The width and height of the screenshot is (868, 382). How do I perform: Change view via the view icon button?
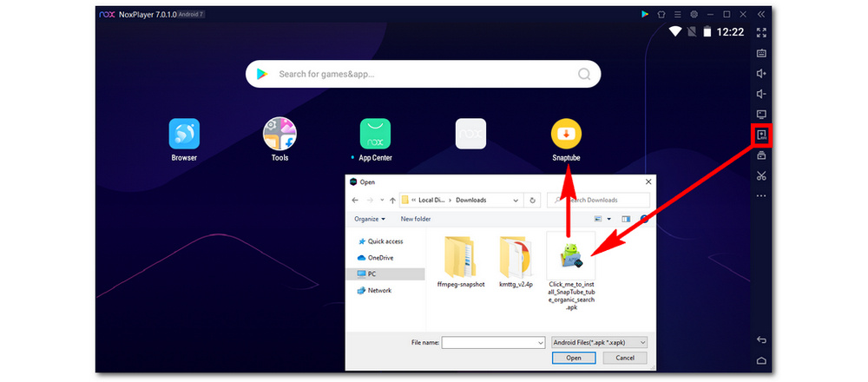598,219
